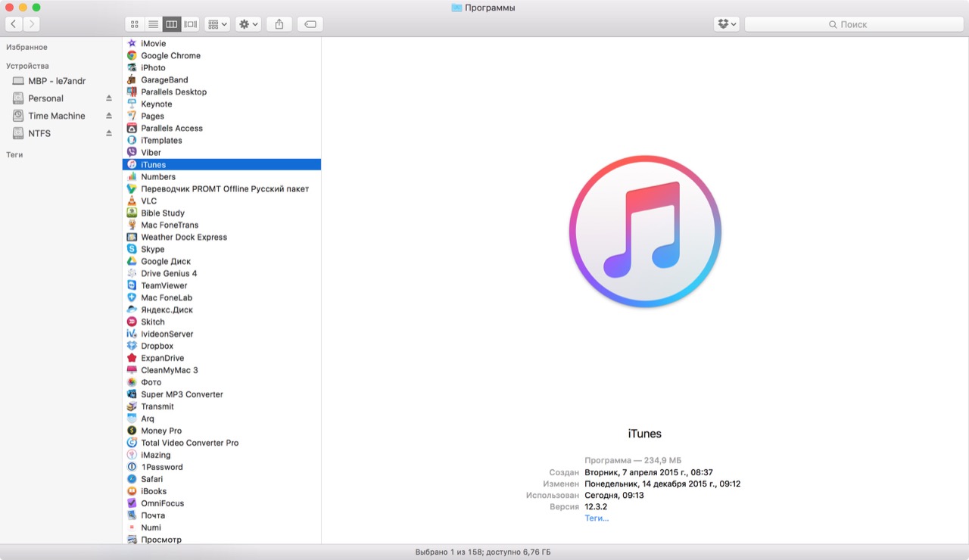This screenshot has height=560, width=969.
Task: Click the Money Pro icon
Action: coord(132,431)
